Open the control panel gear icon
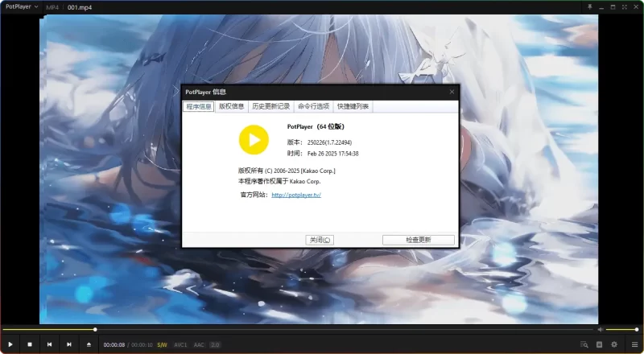 click(614, 344)
